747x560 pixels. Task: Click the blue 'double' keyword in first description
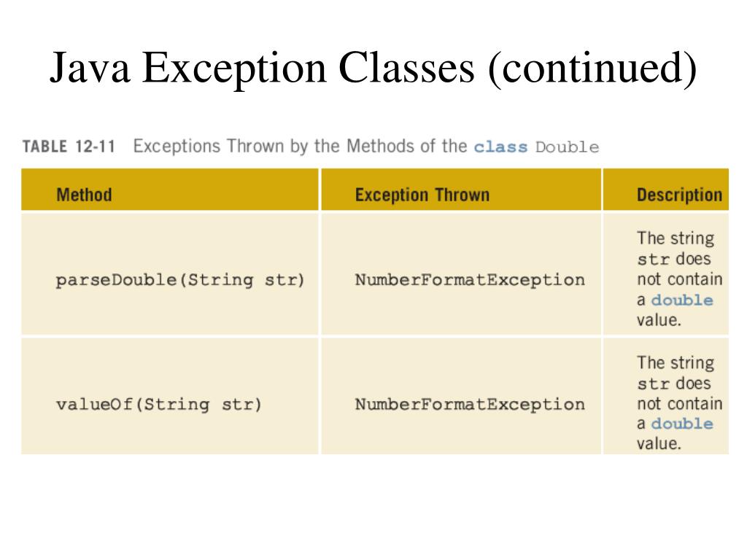682,300
